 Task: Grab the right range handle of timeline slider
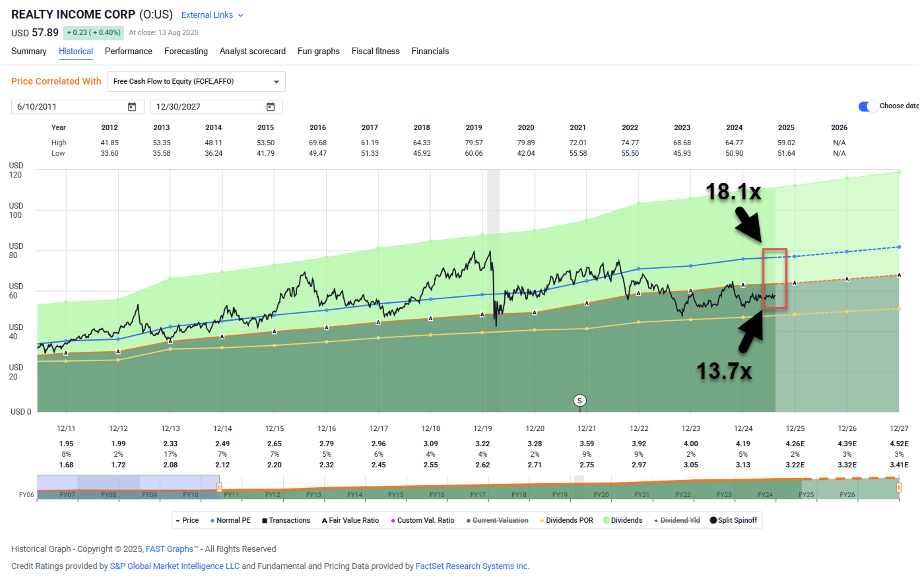pyautogui.click(x=899, y=487)
